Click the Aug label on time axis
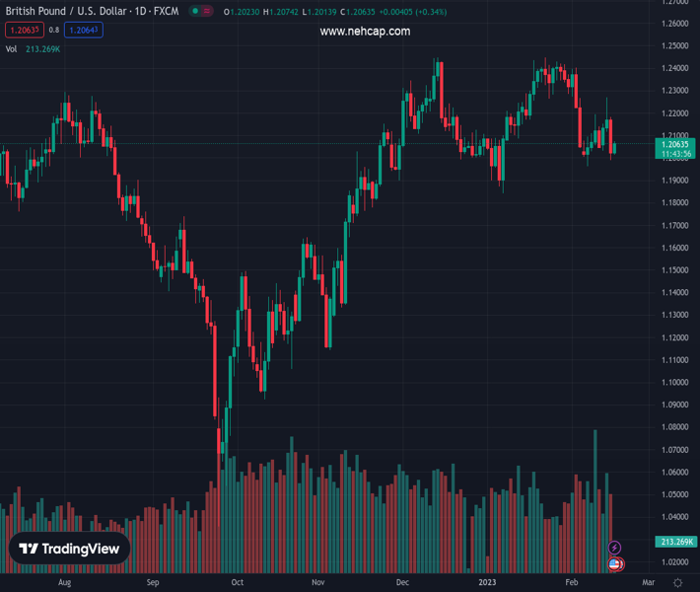 coord(65,582)
